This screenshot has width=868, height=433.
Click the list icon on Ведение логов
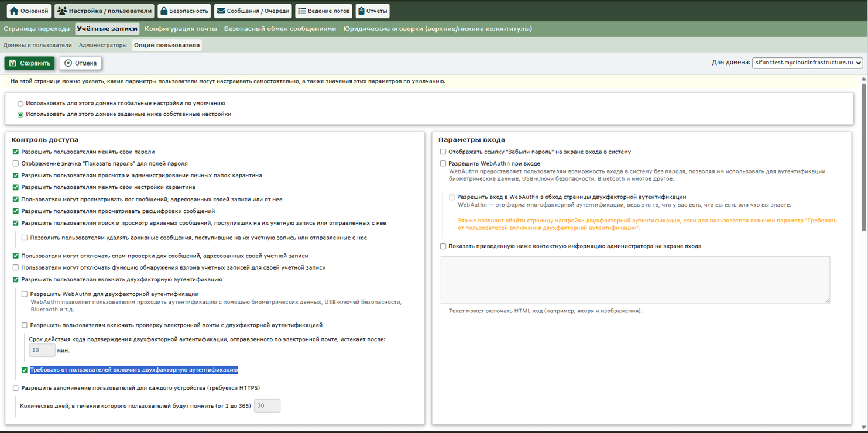(302, 11)
